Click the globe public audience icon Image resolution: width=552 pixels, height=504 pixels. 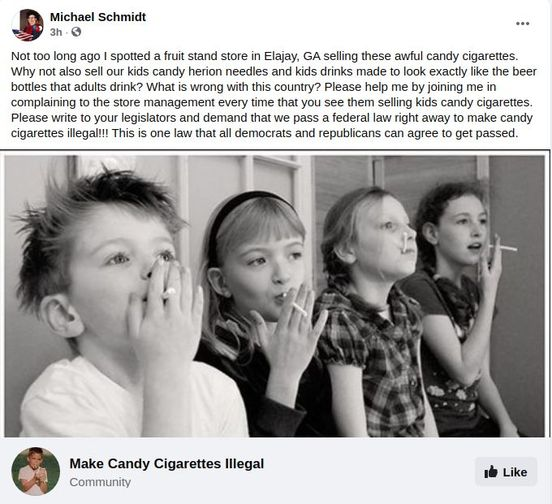(76, 32)
